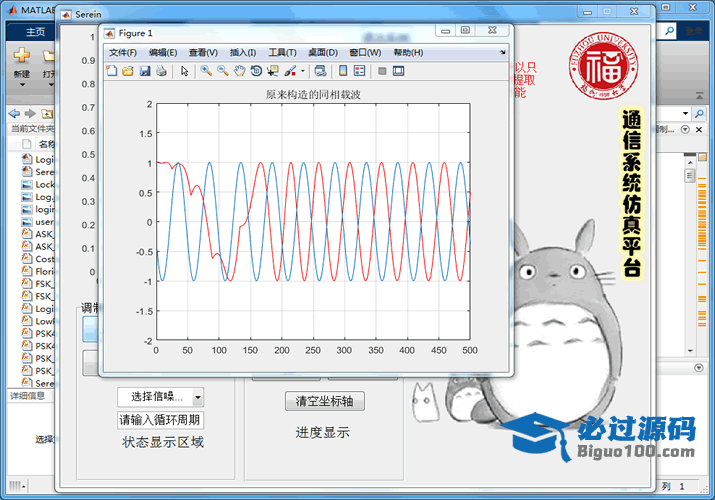The width and height of the screenshot is (715, 500).
Task: Insert Legend icon in figure toolbar
Action: click(360, 71)
